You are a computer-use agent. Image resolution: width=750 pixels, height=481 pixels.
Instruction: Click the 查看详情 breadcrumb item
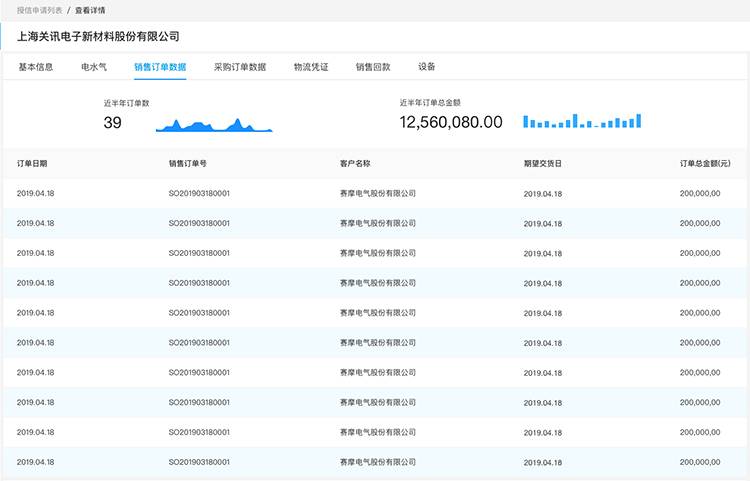(x=95, y=9)
